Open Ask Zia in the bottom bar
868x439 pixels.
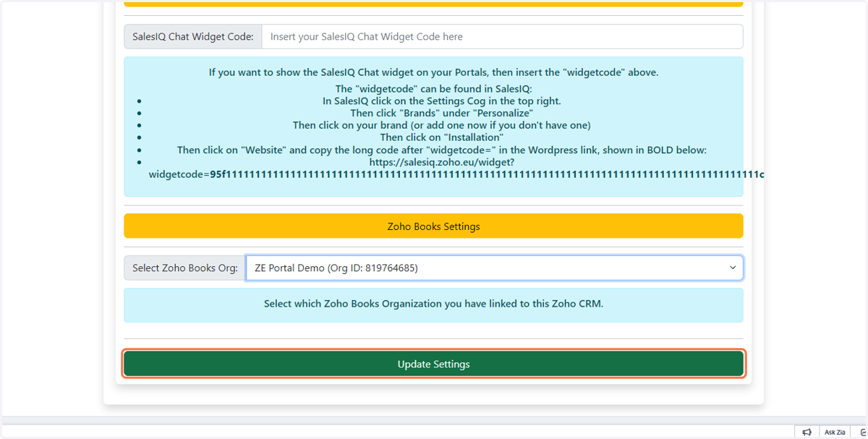pyautogui.click(x=835, y=432)
